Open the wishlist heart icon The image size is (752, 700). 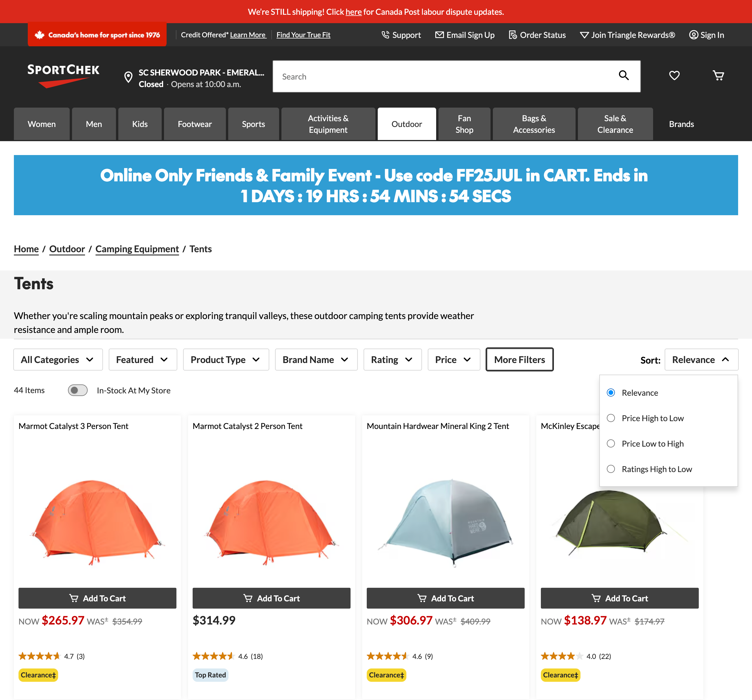(x=674, y=75)
